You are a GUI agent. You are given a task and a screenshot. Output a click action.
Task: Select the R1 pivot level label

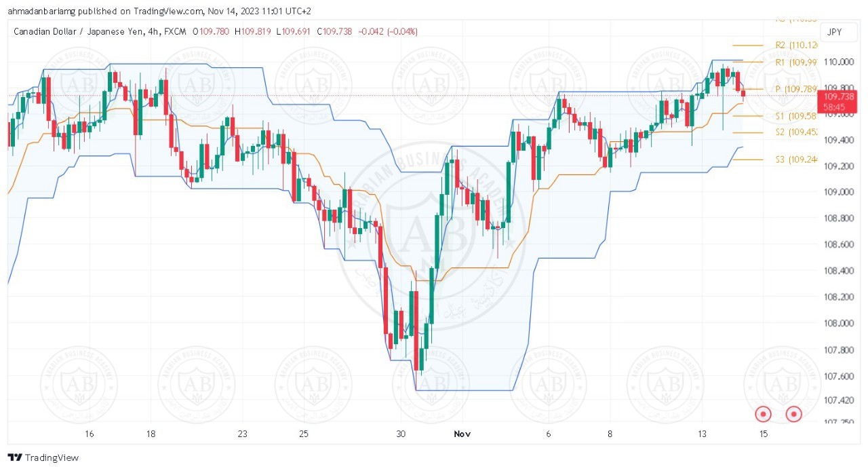point(796,62)
